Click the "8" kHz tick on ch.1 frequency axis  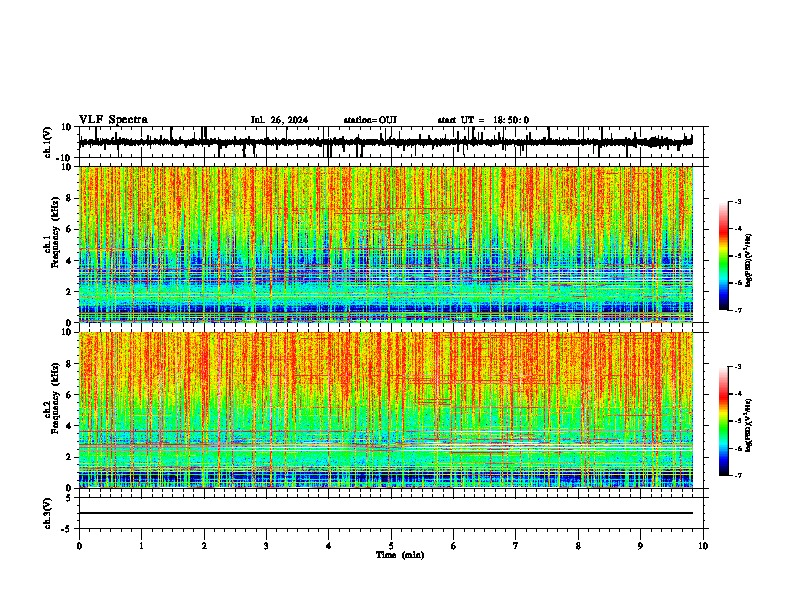click(x=69, y=198)
